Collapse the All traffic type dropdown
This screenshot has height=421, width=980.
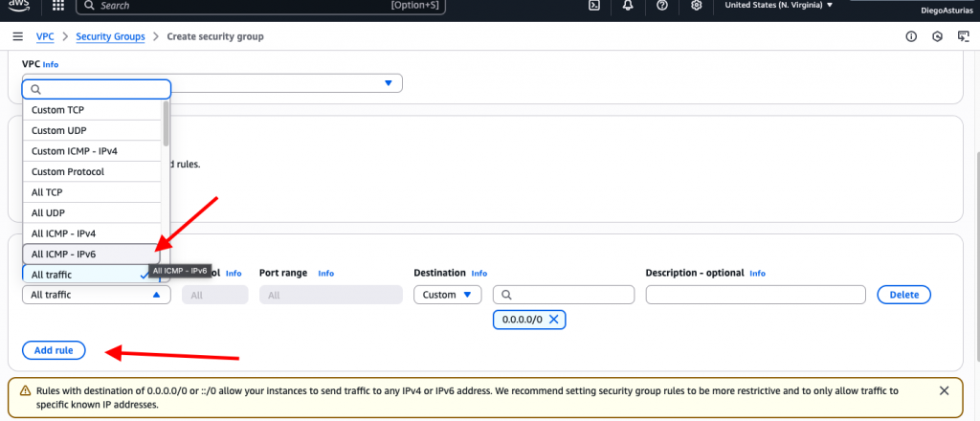(x=97, y=295)
